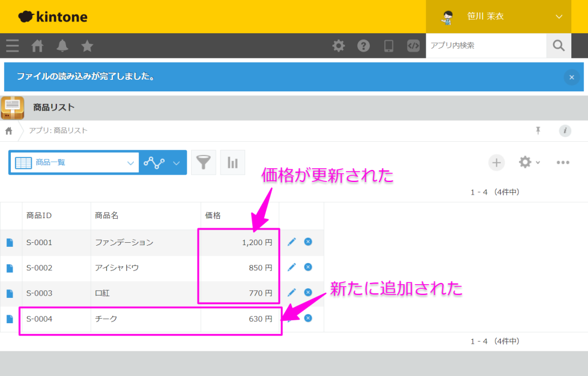This screenshot has width=588, height=376.
Task: Show app information icon
Action: 565,130
